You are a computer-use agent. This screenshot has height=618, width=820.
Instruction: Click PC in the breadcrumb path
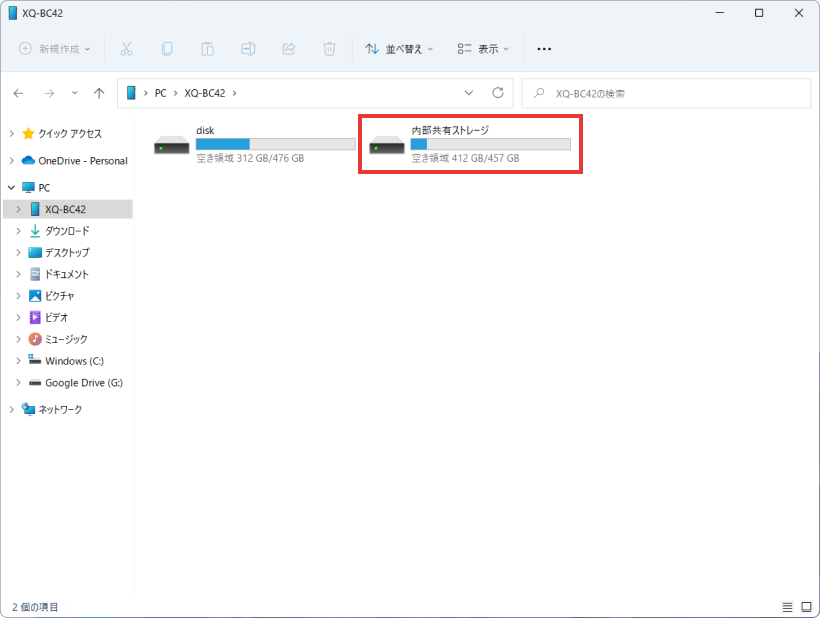click(x=161, y=93)
